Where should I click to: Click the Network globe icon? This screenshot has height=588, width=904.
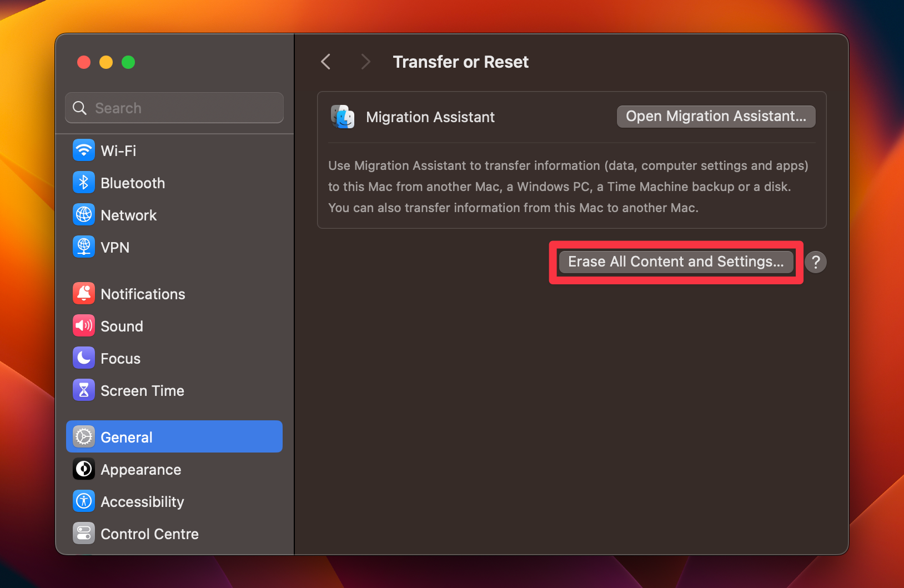click(83, 214)
